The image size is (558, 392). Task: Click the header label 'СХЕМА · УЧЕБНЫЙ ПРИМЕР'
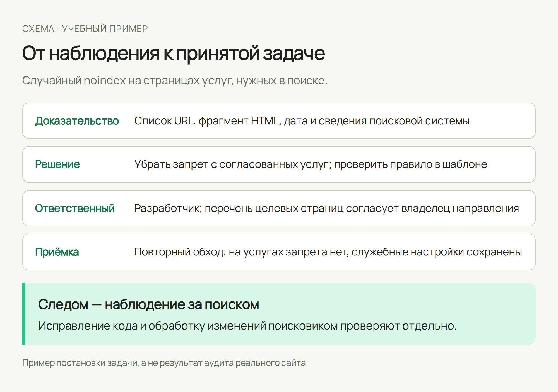(85, 29)
